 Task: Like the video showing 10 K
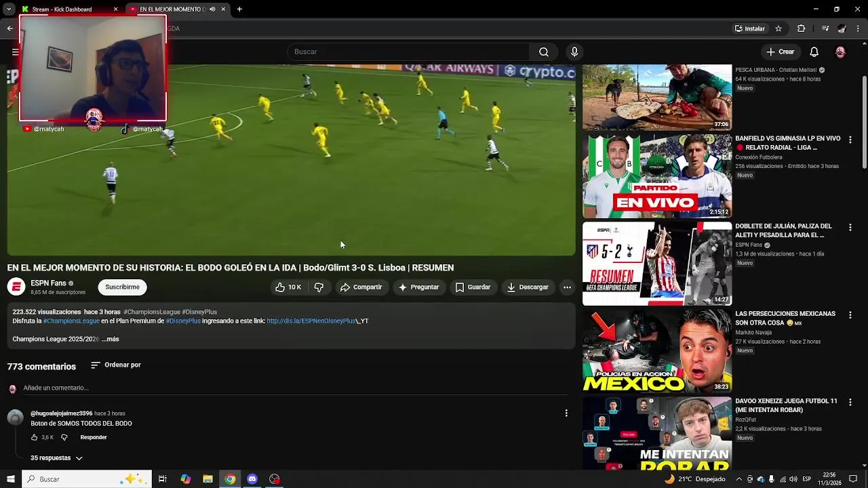tap(288, 287)
